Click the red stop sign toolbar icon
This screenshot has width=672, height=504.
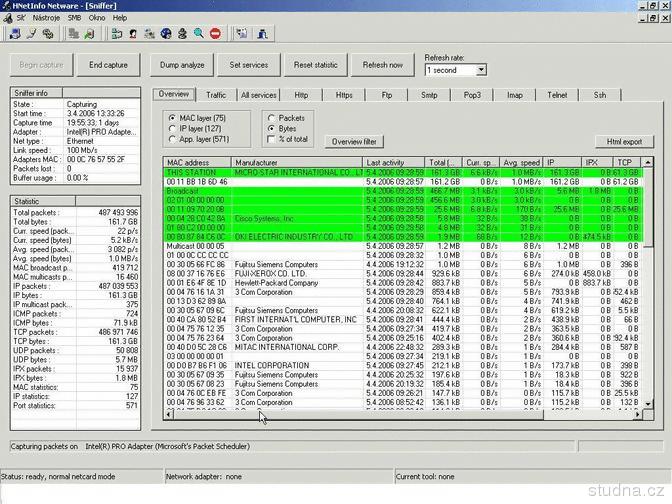coord(215,33)
